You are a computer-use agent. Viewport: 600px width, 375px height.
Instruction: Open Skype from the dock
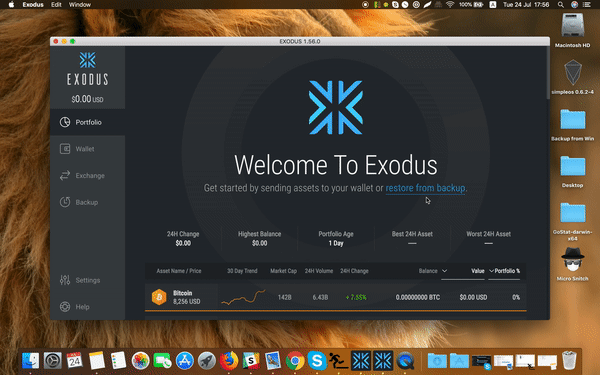pos(317,360)
